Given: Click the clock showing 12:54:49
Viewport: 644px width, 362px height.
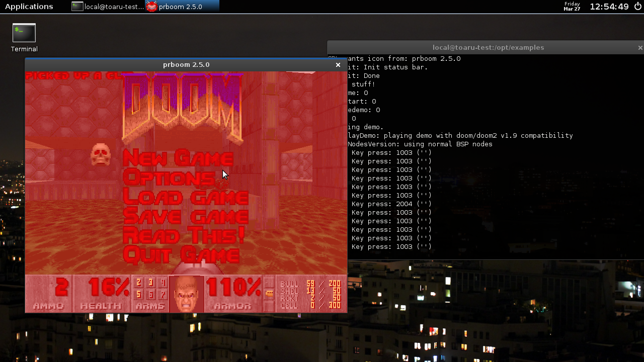Looking at the screenshot, I should (609, 7).
